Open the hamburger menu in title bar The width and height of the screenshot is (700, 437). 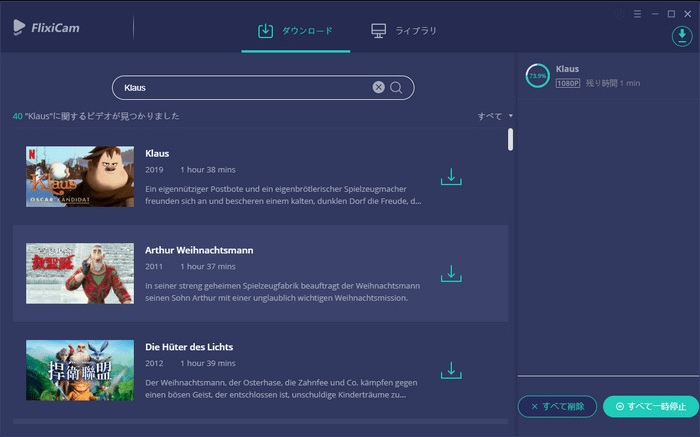tap(638, 14)
